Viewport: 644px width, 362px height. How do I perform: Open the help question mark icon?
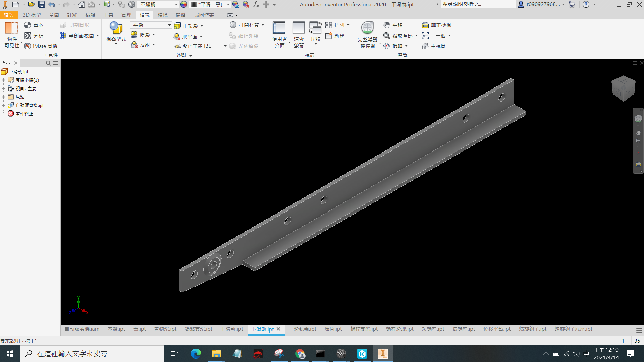586,4
